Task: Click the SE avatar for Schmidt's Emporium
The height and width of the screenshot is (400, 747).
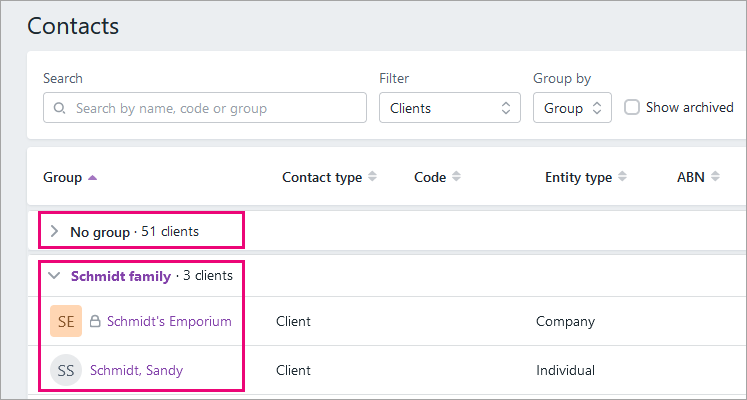Action: (x=66, y=321)
